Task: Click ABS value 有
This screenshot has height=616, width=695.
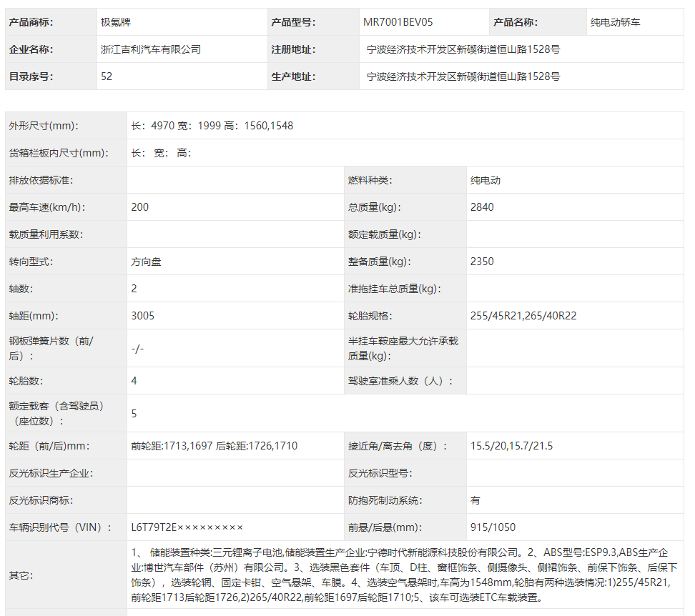Action: tap(475, 500)
